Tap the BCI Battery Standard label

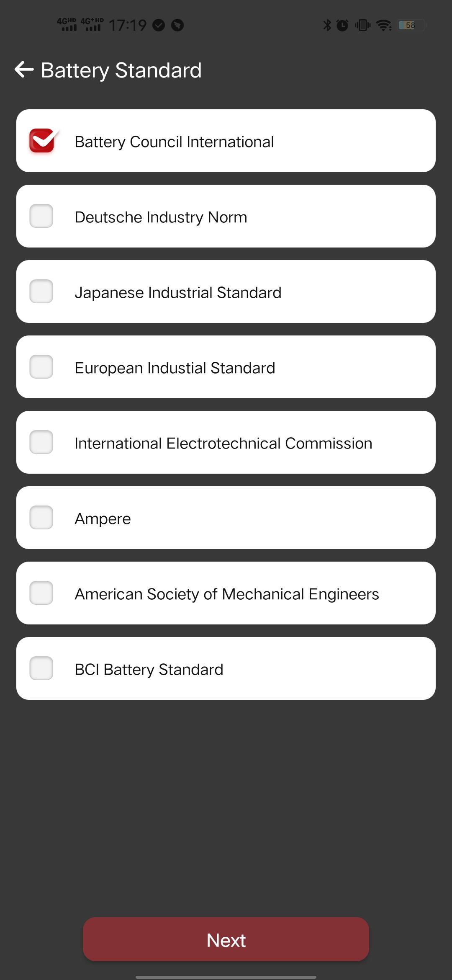(x=149, y=669)
